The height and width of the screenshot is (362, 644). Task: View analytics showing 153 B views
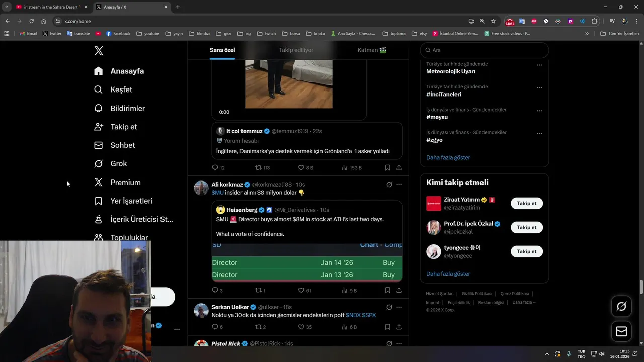(x=352, y=168)
